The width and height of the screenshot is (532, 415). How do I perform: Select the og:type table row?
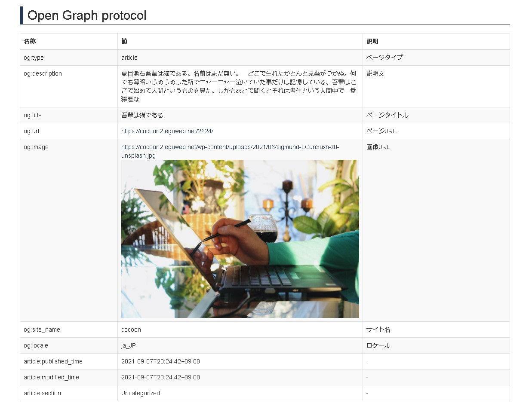(69, 58)
